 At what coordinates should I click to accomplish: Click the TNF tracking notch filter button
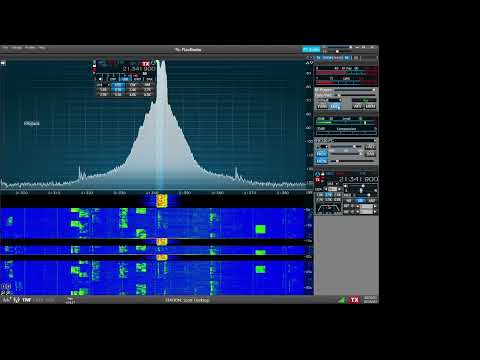point(27,300)
